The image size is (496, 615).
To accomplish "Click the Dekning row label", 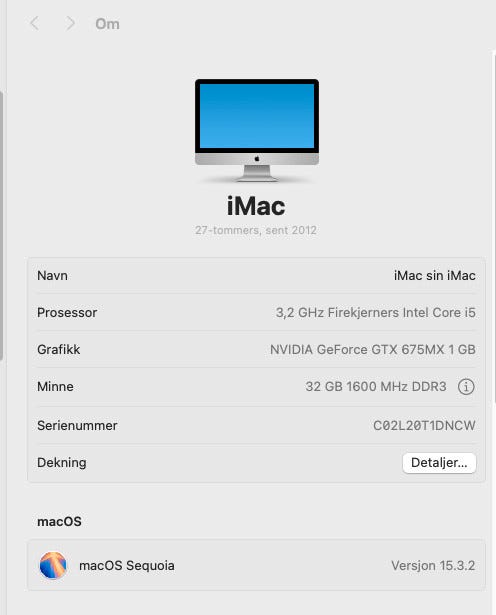I will click(x=62, y=462).
